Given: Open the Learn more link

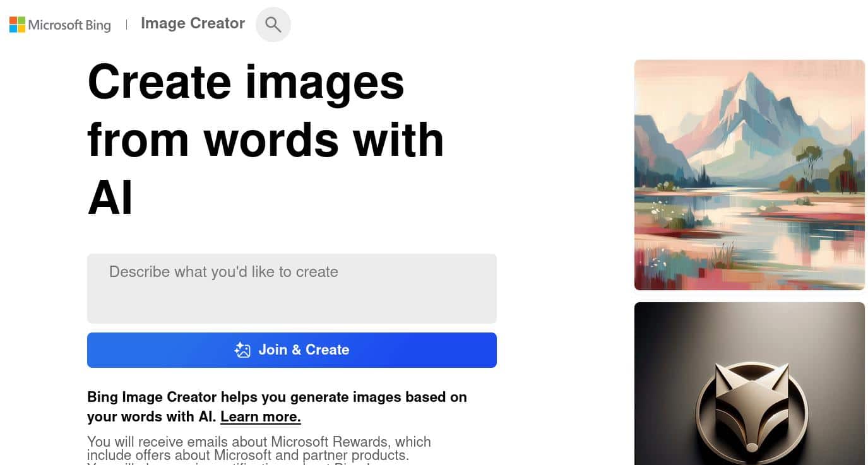Looking at the screenshot, I should coord(260,416).
